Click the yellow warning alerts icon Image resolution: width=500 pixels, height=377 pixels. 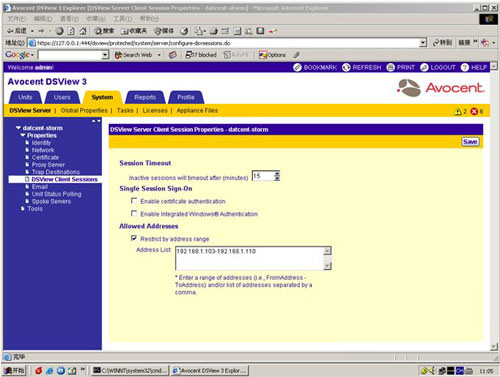point(458,111)
